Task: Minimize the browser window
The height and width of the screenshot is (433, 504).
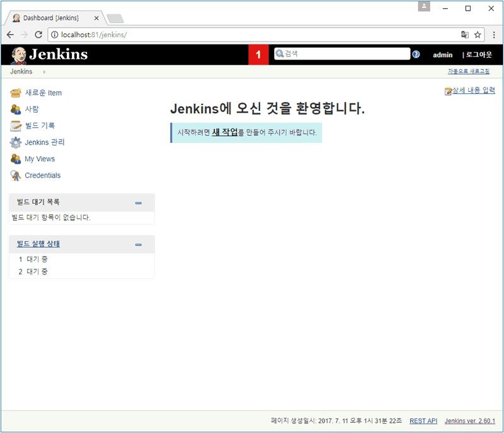Action: (445, 8)
